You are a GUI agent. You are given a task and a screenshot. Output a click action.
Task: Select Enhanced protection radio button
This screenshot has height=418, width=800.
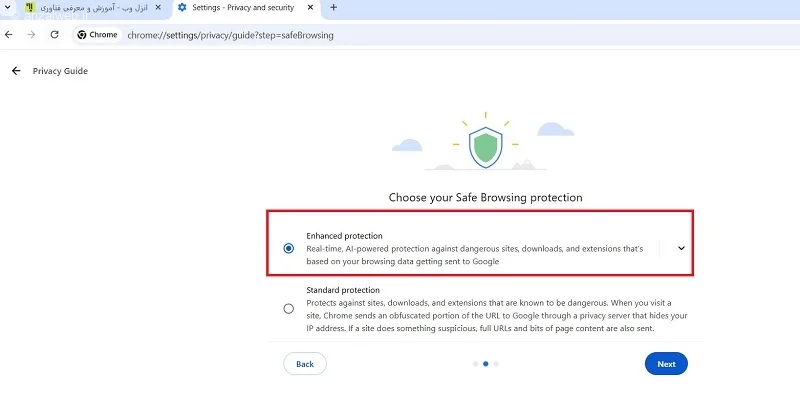coord(289,249)
